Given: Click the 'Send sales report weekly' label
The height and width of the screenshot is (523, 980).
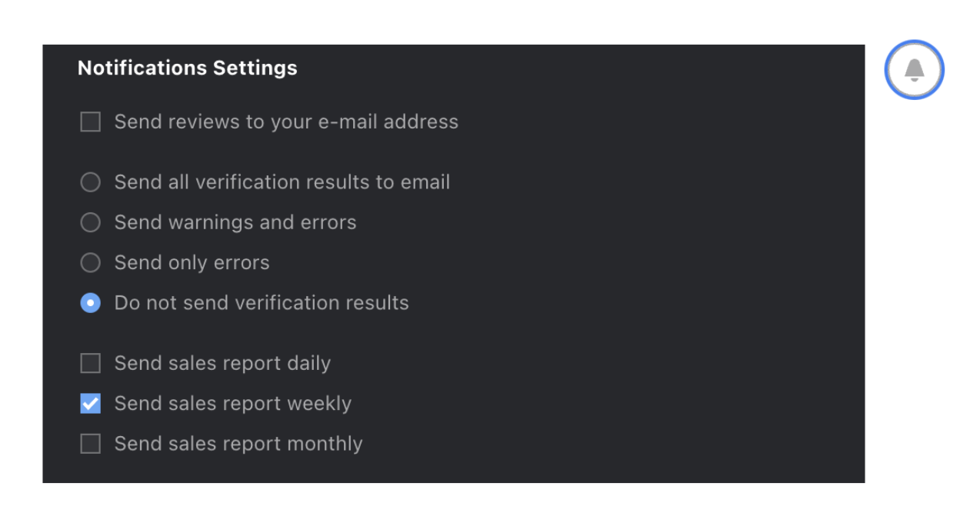Looking at the screenshot, I should (233, 403).
